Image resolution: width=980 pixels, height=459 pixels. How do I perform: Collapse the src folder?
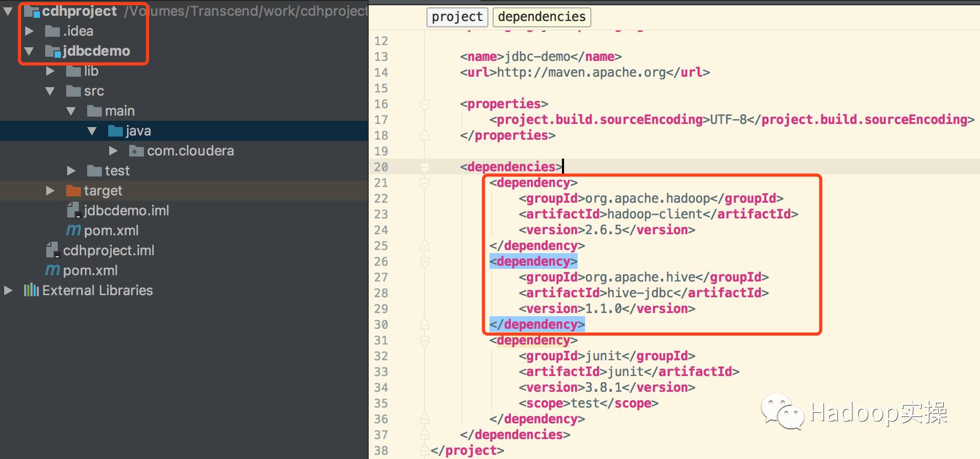tap(50, 91)
